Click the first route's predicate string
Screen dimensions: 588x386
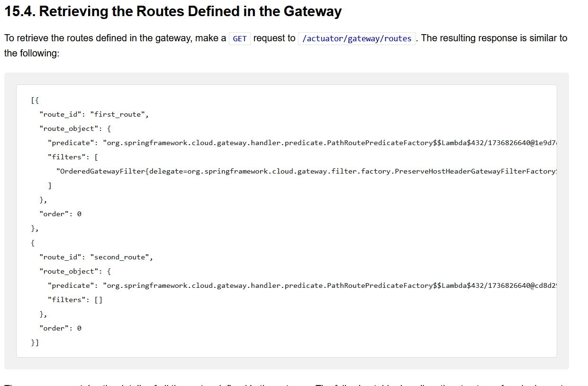pos(327,143)
